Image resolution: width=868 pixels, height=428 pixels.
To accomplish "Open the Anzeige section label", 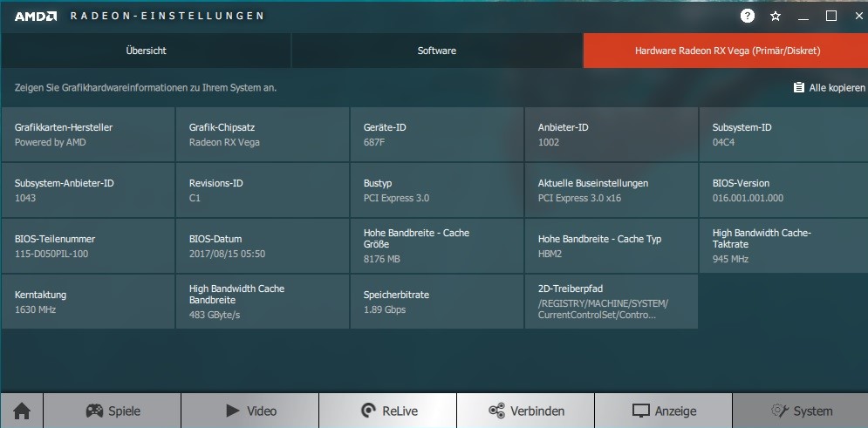I will [x=675, y=411].
